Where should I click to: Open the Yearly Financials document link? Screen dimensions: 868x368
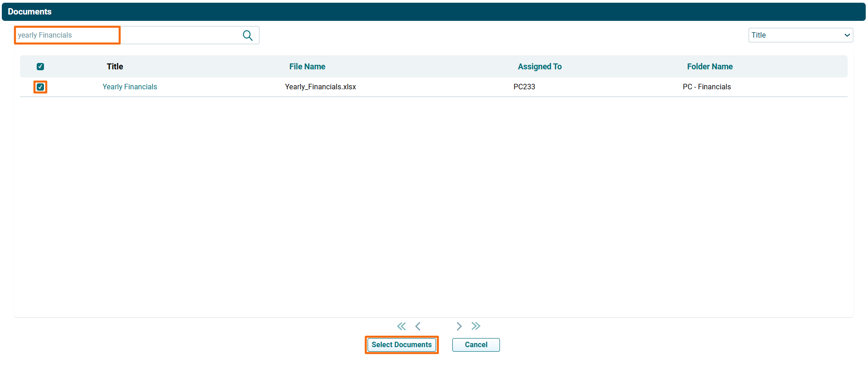tap(130, 87)
